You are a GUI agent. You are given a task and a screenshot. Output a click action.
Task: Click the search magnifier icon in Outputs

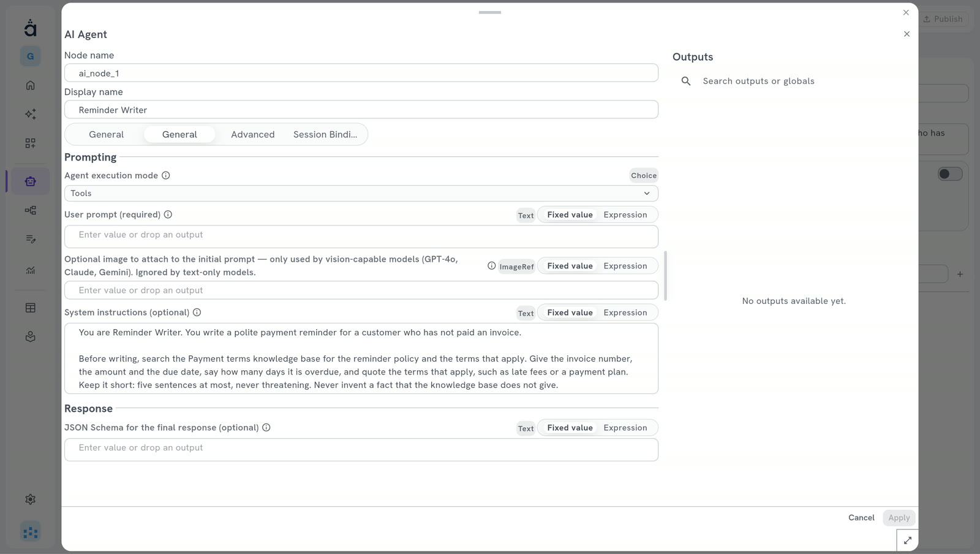[686, 81]
